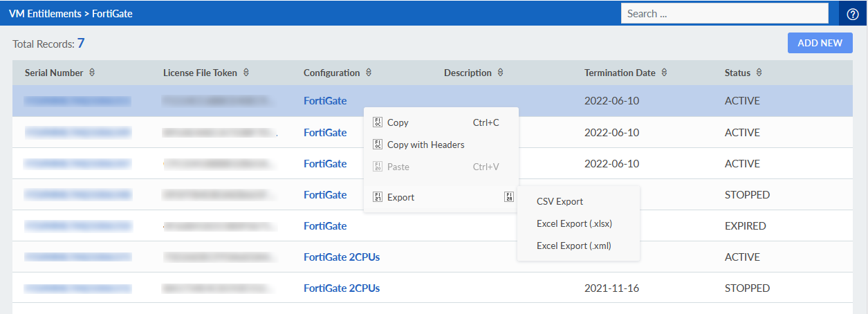Choose Excel Export (.xml) option

tap(573, 246)
